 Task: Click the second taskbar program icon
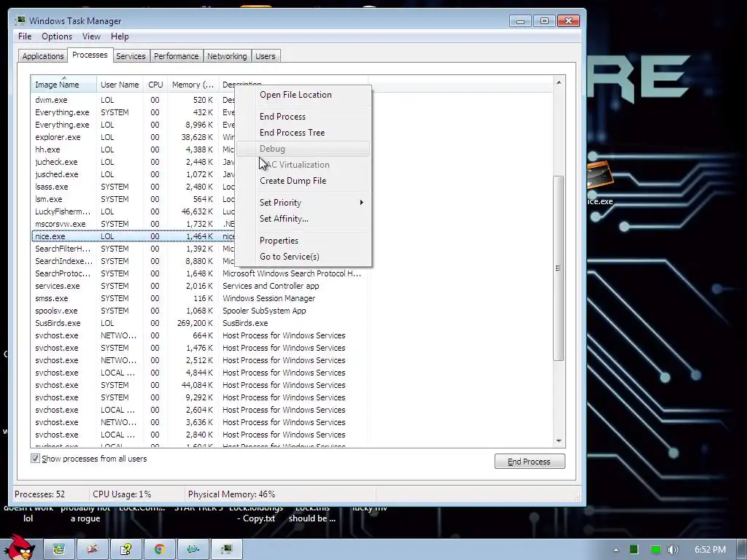pos(93,549)
